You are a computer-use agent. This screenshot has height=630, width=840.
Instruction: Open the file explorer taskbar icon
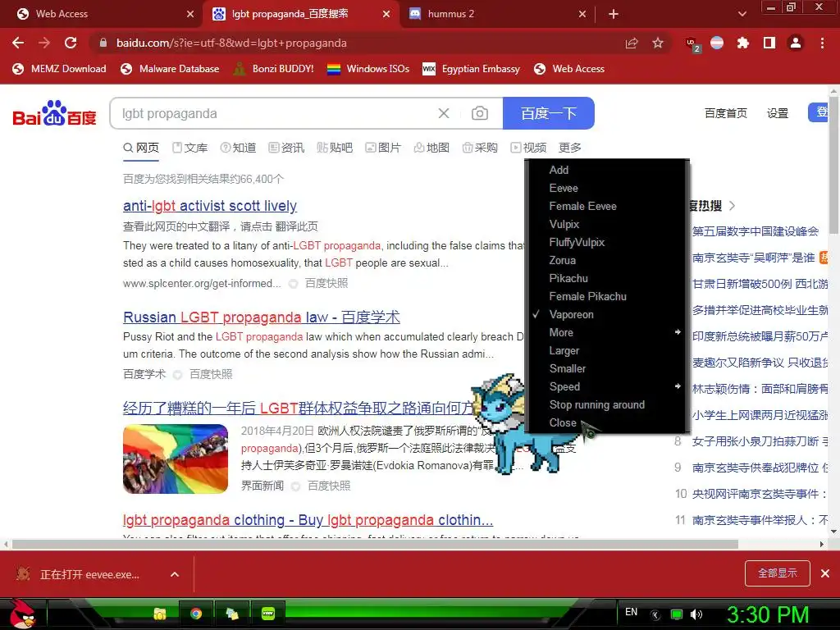pos(160,614)
